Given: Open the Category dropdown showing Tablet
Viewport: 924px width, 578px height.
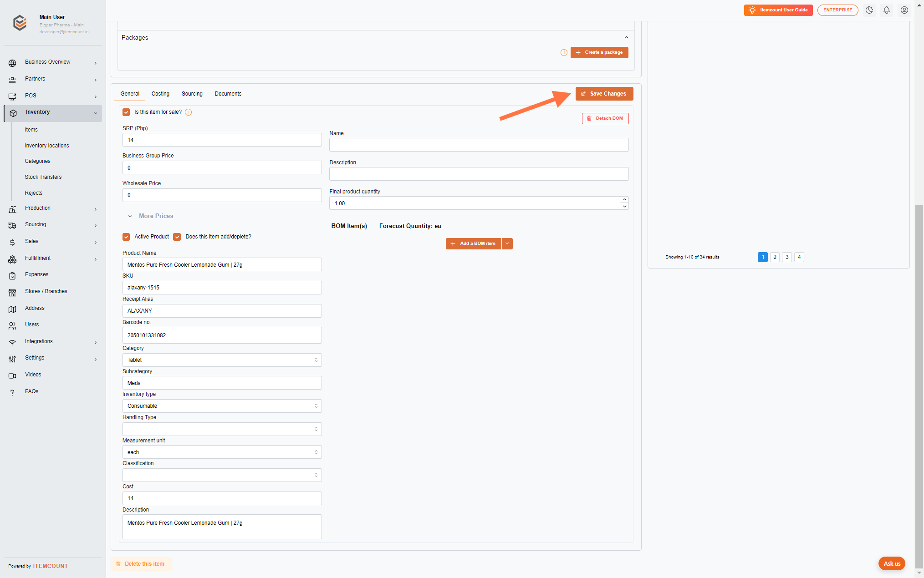Looking at the screenshot, I should (222, 360).
